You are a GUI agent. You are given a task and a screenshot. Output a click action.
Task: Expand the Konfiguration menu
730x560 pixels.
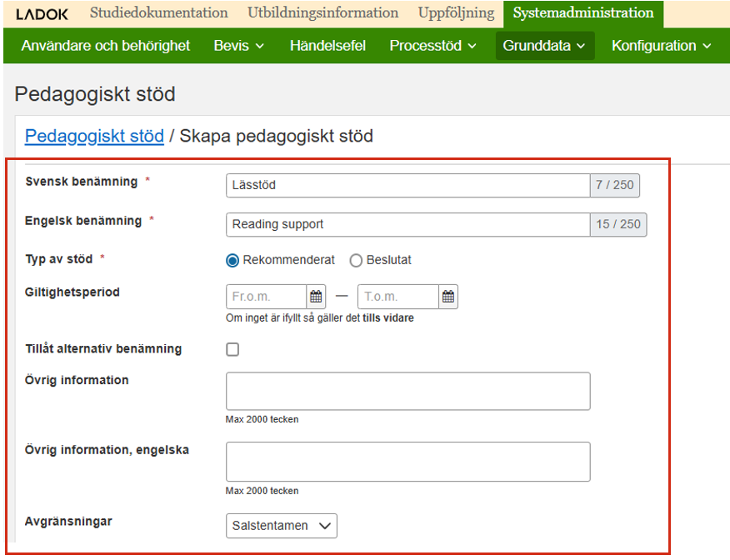pyautogui.click(x=661, y=46)
